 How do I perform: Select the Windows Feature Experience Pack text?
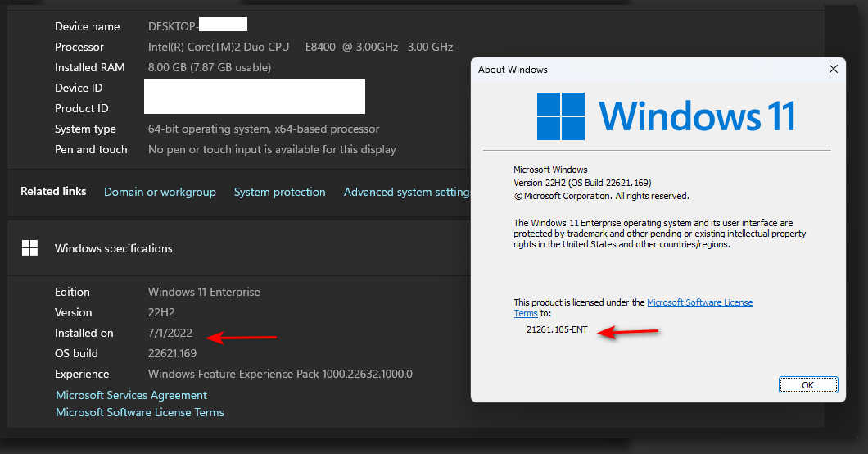[280, 374]
